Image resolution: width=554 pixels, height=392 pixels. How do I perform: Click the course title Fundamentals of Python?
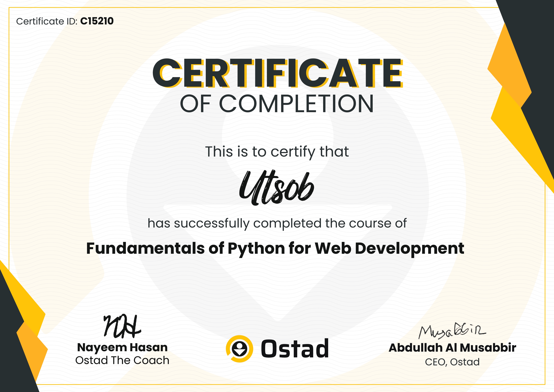click(x=275, y=249)
